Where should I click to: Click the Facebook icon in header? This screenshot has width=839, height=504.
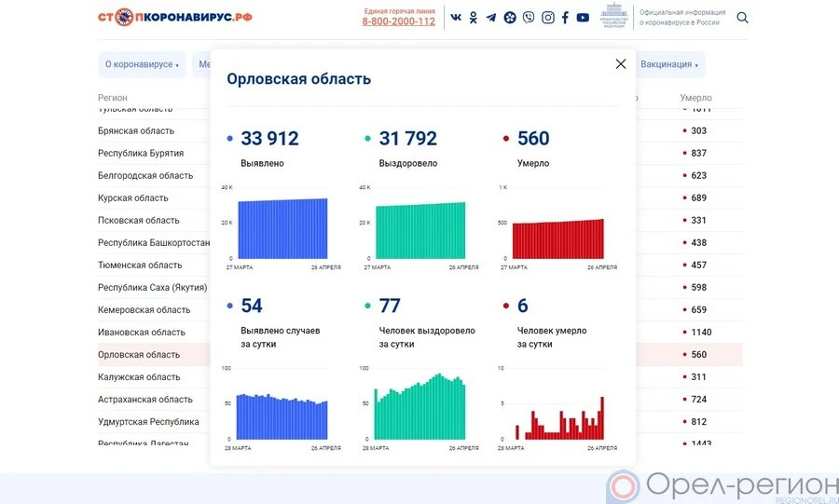(x=565, y=18)
